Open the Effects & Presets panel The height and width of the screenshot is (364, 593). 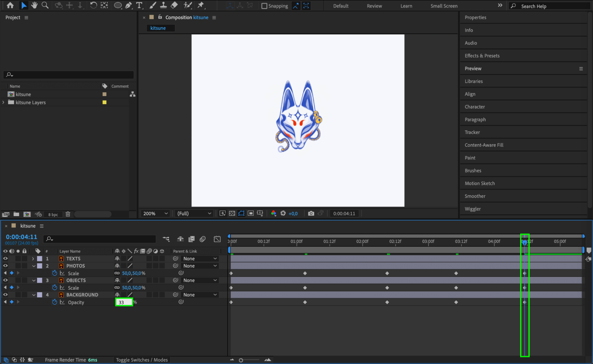click(482, 56)
